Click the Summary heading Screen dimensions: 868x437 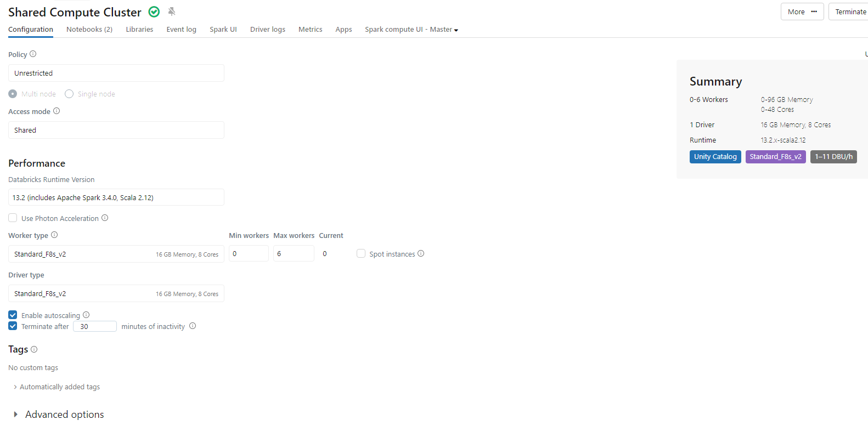pos(715,82)
